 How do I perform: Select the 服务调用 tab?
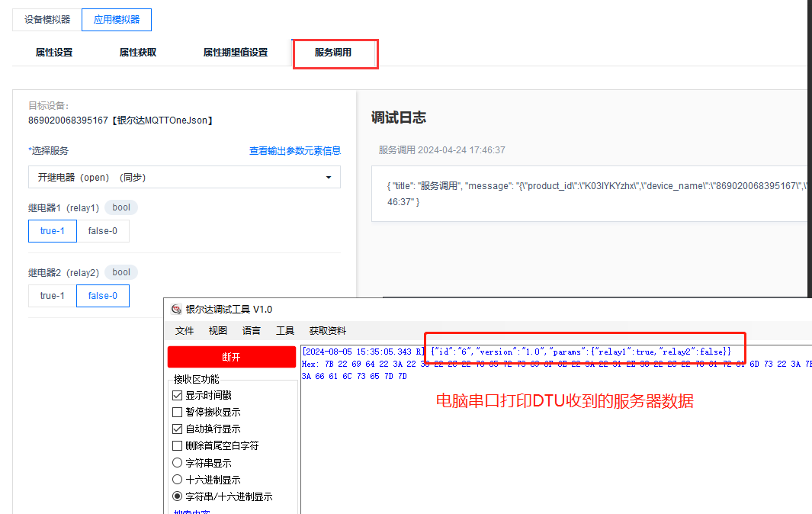click(333, 53)
